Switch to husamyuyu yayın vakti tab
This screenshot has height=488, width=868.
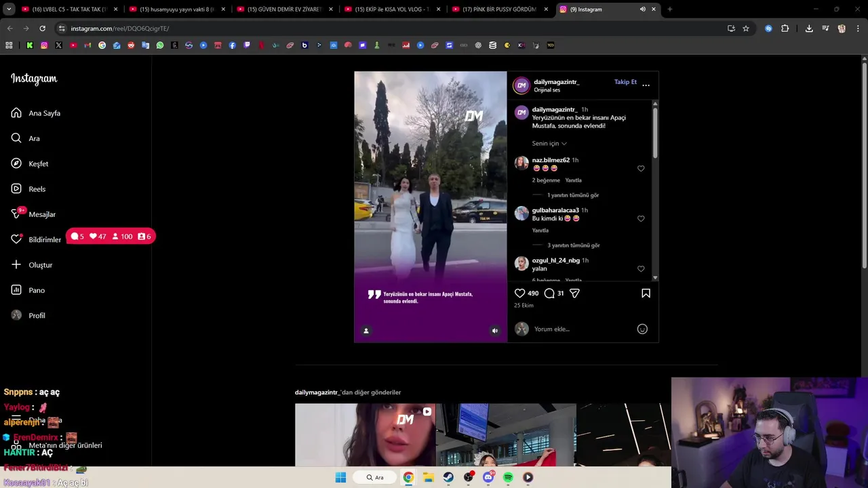pos(178,9)
